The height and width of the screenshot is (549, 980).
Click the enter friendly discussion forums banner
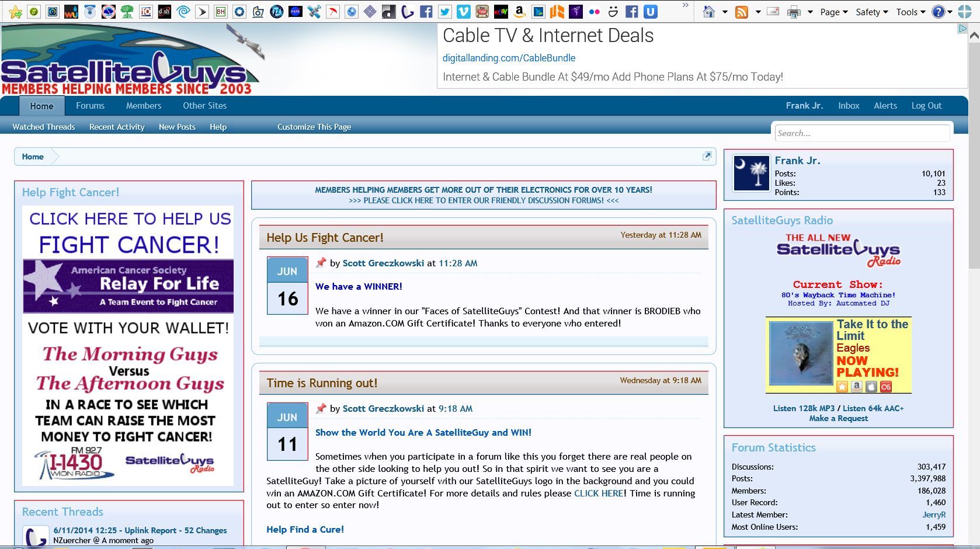(x=484, y=200)
